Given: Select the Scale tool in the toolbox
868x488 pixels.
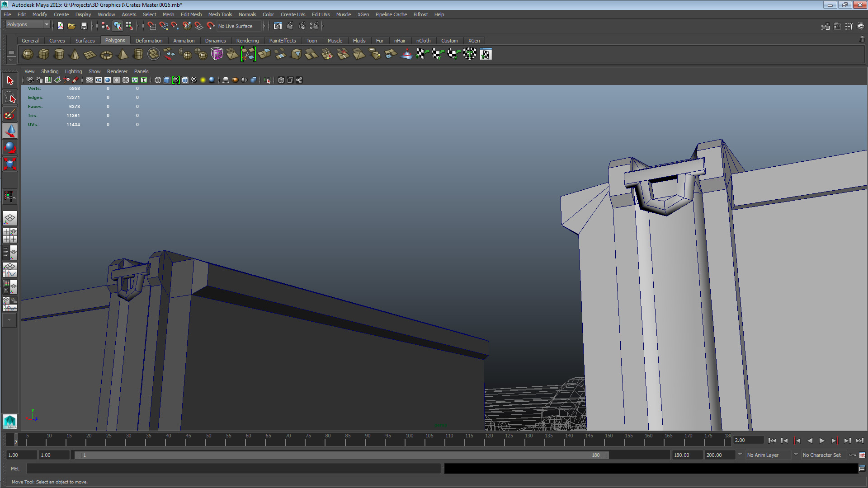Looking at the screenshot, I should (10, 164).
